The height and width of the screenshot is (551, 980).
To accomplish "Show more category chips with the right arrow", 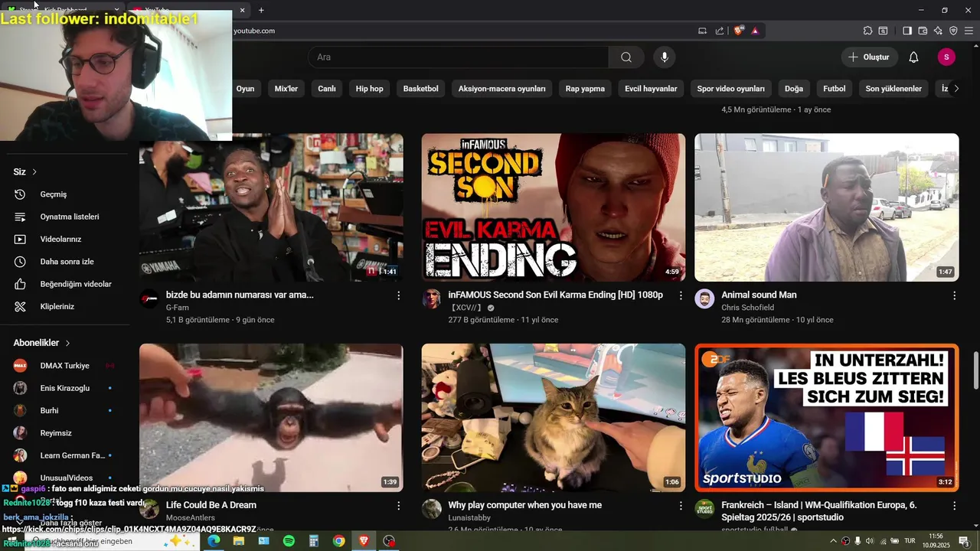I will [955, 89].
